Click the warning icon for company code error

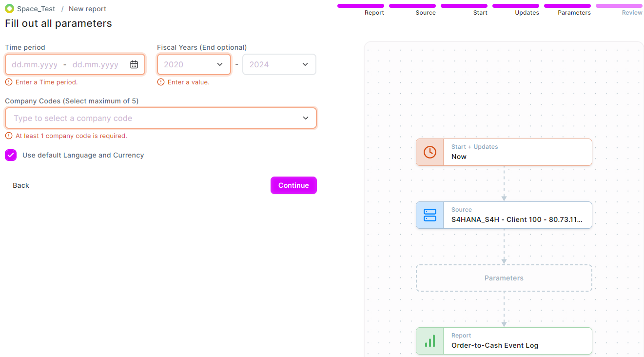coord(9,136)
